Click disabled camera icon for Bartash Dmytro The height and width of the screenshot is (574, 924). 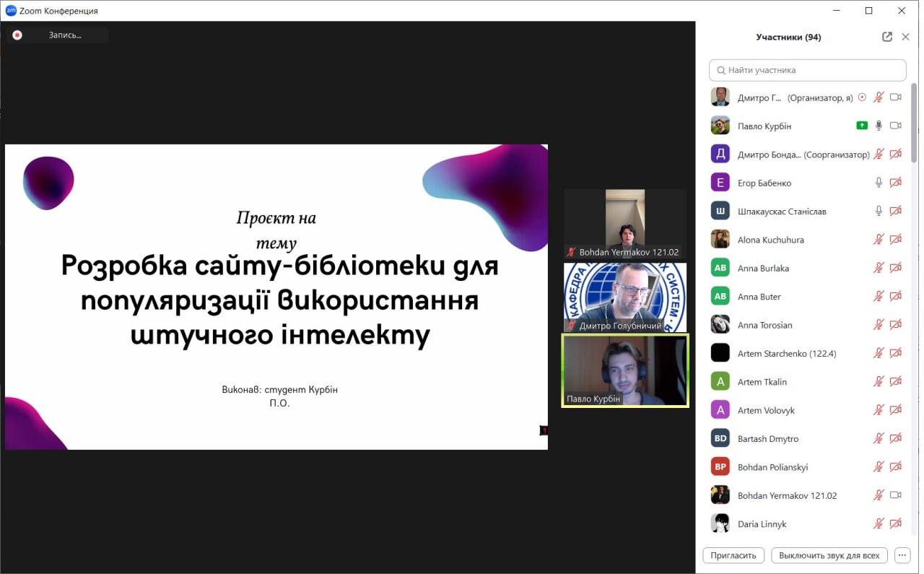pyautogui.click(x=896, y=438)
